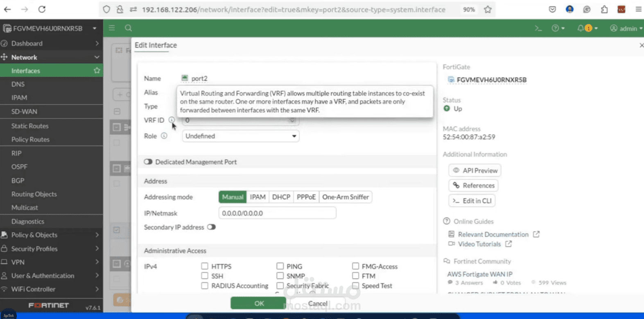The height and width of the screenshot is (319, 644).
Task: Click the shield tracking protection icon
Action: pos(106,9)
